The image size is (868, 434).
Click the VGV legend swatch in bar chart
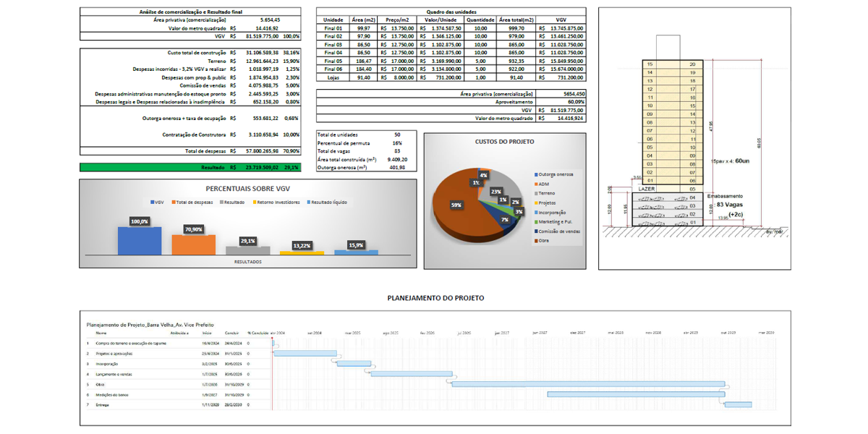pyautogui.click(x=153, y=203)
